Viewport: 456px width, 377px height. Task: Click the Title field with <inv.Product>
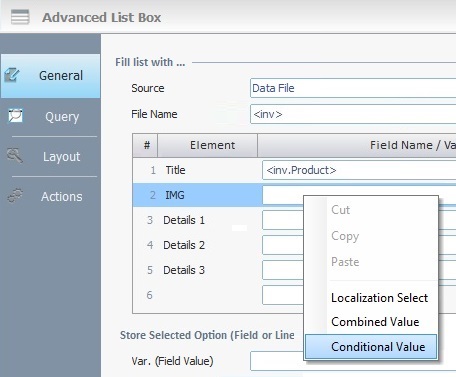tap(359, 170)
